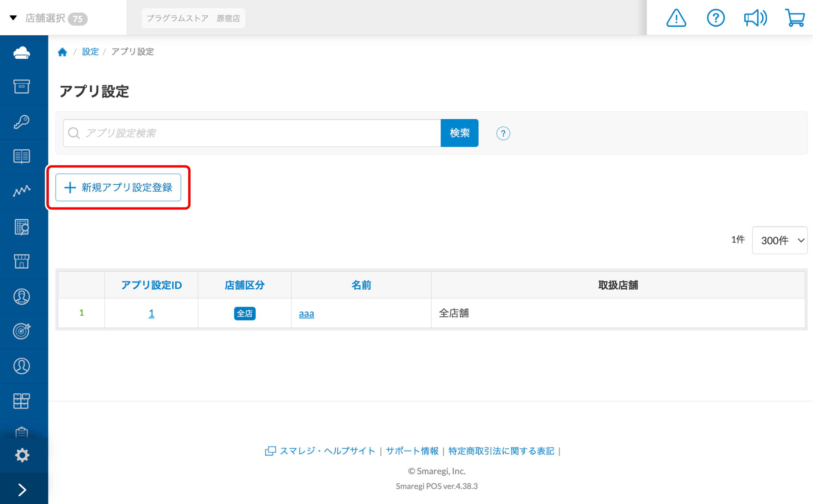Open the megaphone announcements icon
The image size is (813, 504).
755,18
